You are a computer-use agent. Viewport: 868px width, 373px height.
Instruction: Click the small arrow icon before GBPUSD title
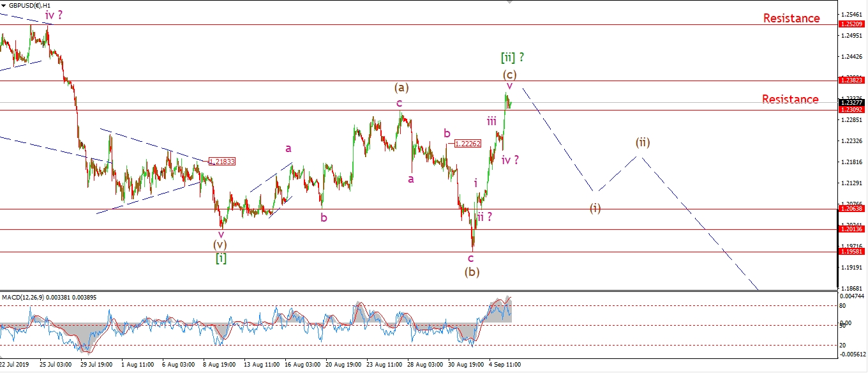click(4, 4)
